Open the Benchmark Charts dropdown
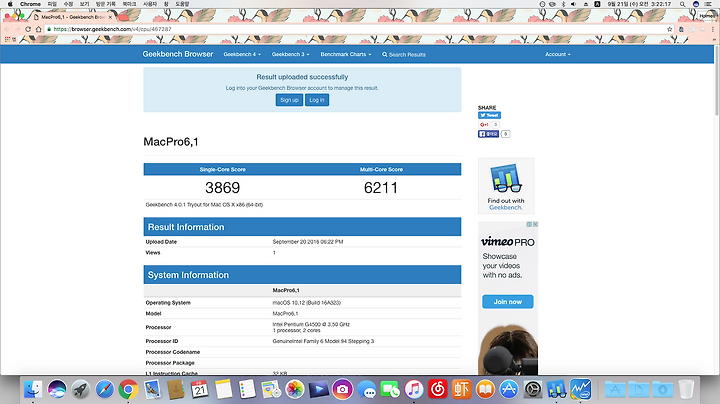This screenshot has height=404, width=720. pos(346,54)
